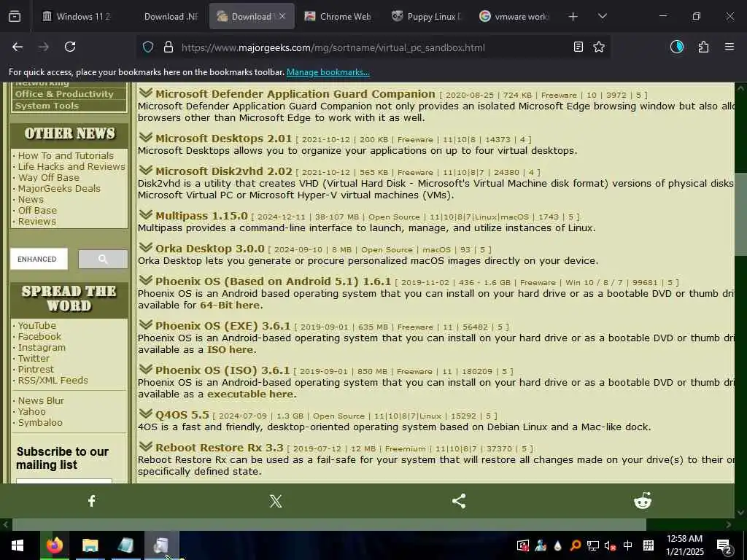Click the ISO here link

[x=231, y=349]
